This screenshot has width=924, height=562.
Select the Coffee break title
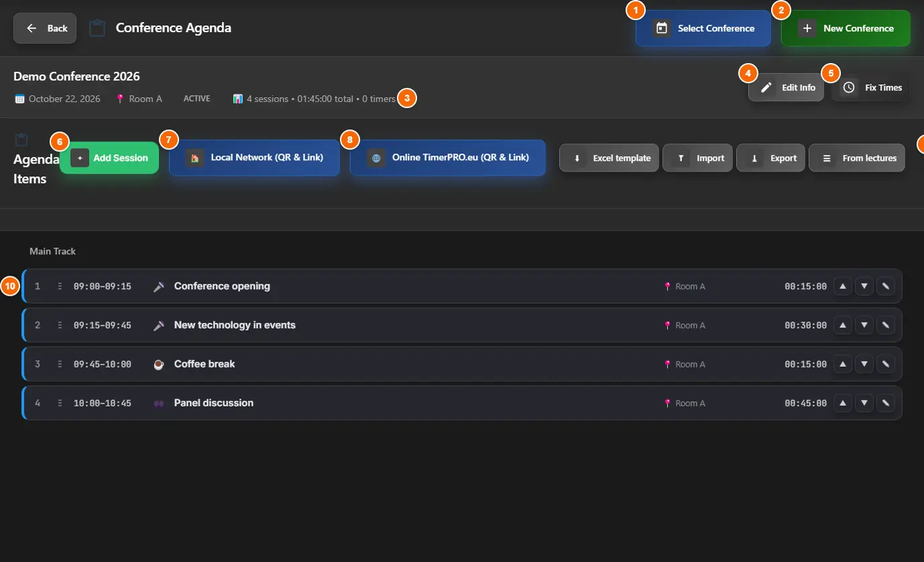pos(205,364)
